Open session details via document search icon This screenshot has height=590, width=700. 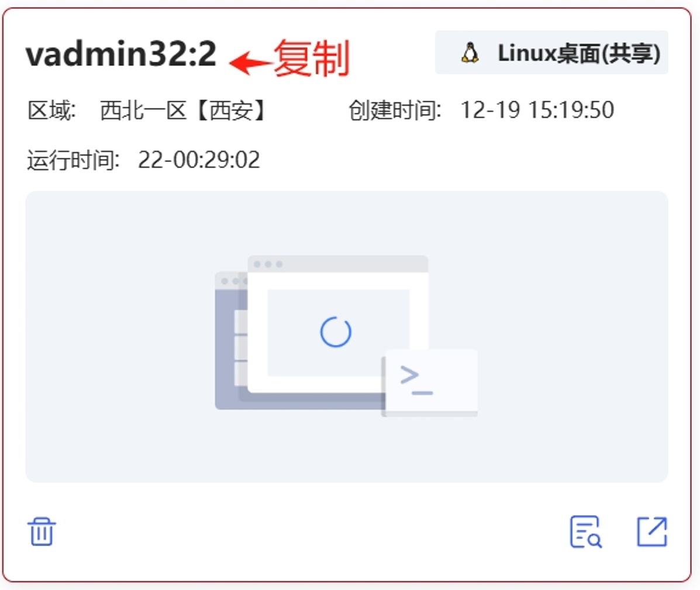[x=586, y=532]
